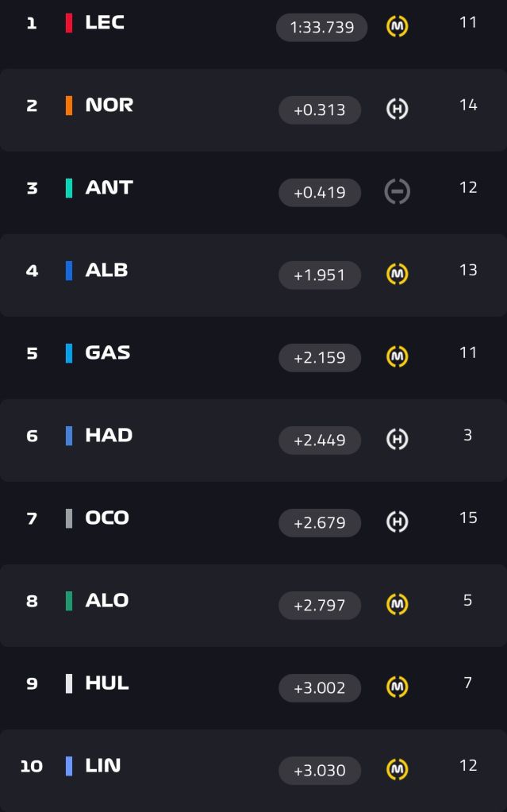Click position number 10 for LIN
Image resolution: width=507 pixels, height=812 pixels.
tap(31, 766)
